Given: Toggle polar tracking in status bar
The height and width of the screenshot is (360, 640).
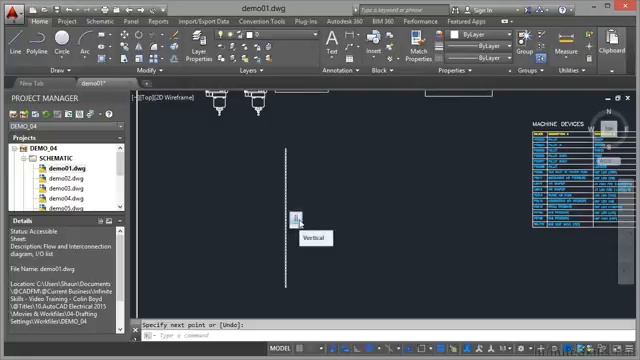Looking at the screenshot, I should pyautogui.click(x=369, y=349).
